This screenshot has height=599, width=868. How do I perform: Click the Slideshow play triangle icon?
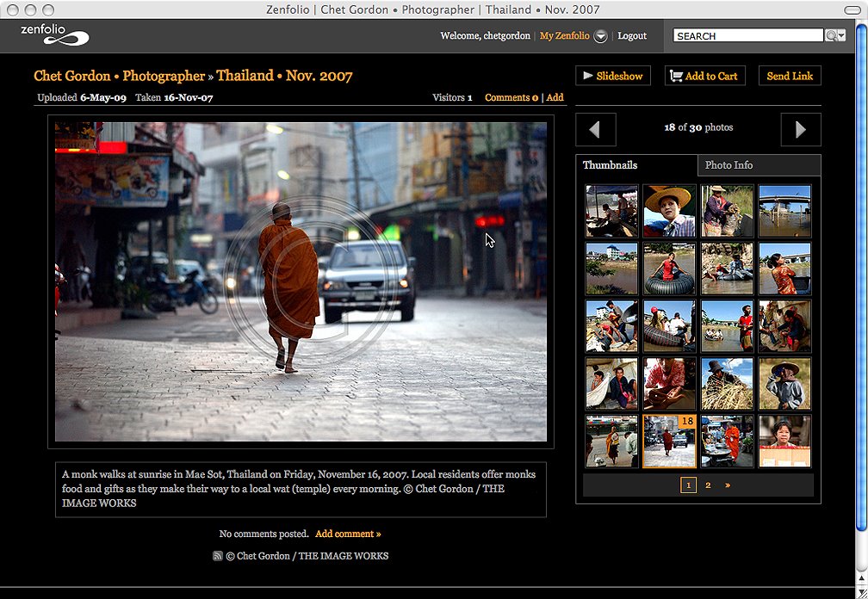[x=588, y=75]
